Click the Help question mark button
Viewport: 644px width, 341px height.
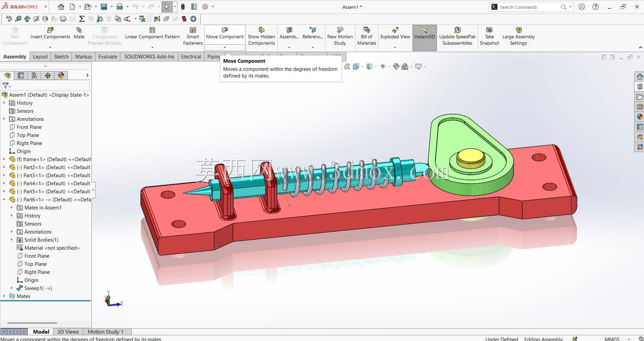(596, 7)
